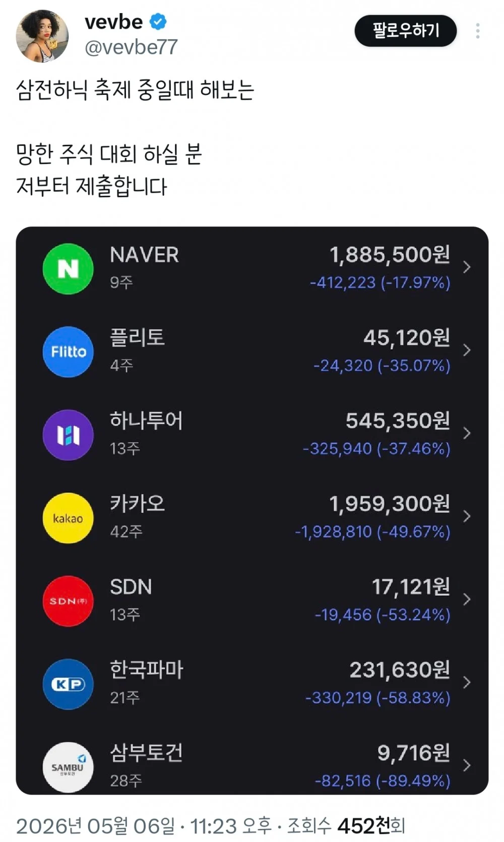Click the green NAVER logo icon
The height and width of the screenshot is (842, 504).
pos(68,268)
